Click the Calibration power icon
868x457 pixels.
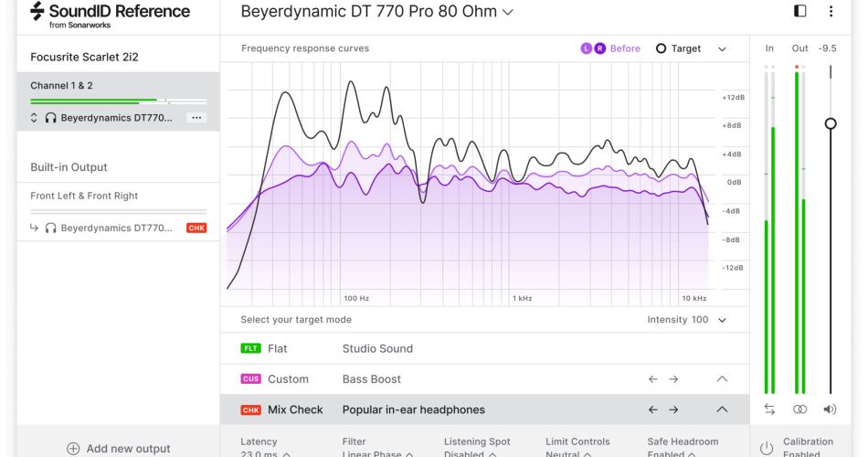pyautogui.click(x=767, y=448)
